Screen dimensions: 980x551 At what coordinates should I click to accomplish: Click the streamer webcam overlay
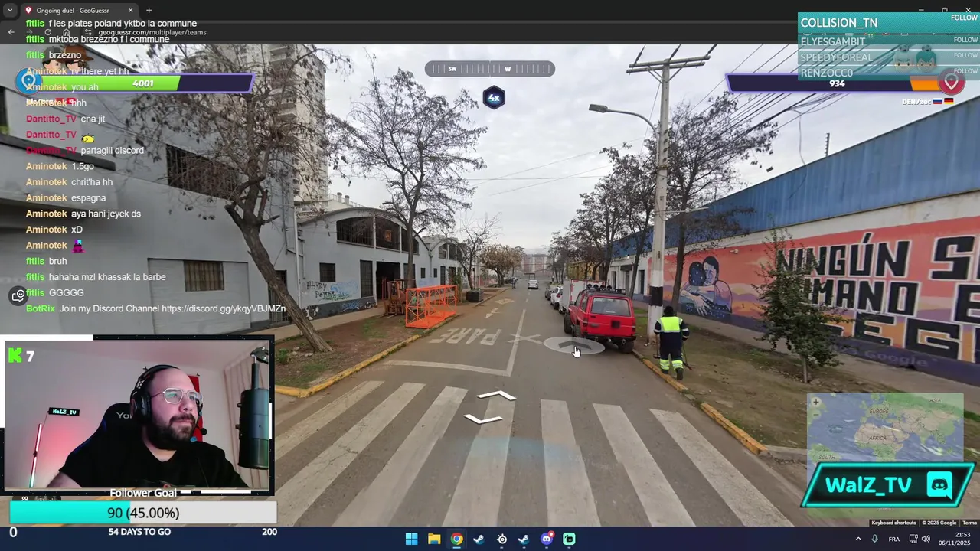click(x=139, y=414)
